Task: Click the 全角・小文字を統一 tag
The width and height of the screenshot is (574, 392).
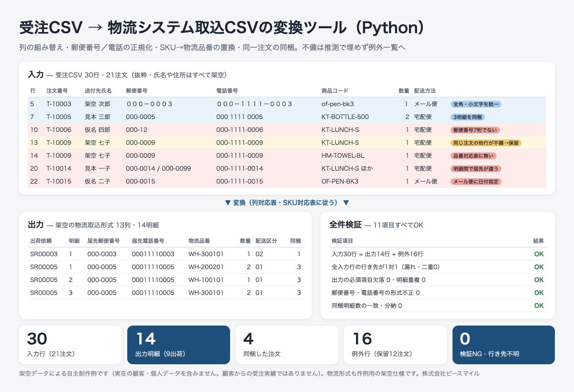Action: coord(475,104)
